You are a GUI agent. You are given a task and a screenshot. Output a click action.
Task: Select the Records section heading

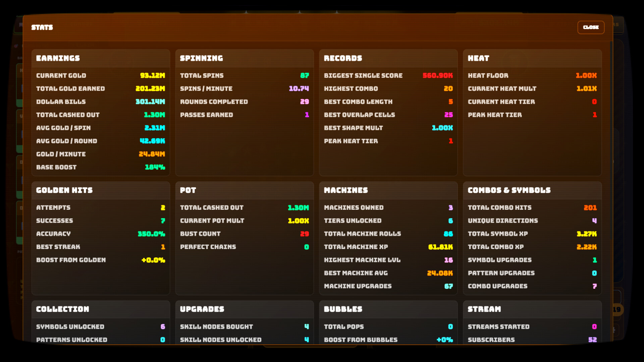343,58
